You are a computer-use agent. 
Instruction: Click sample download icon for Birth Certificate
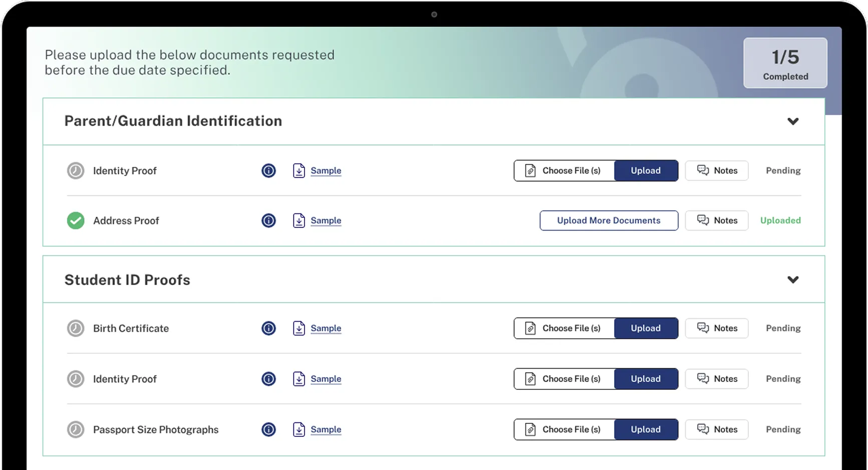tap(299, 329)
